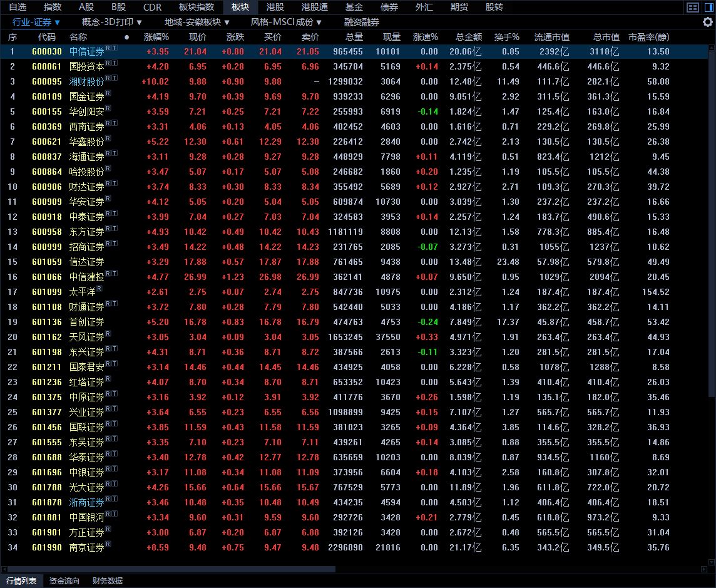The height and width of the screenshot is (588, 716).
Task: Click stock name 中国银河
Action: (87, 518)
